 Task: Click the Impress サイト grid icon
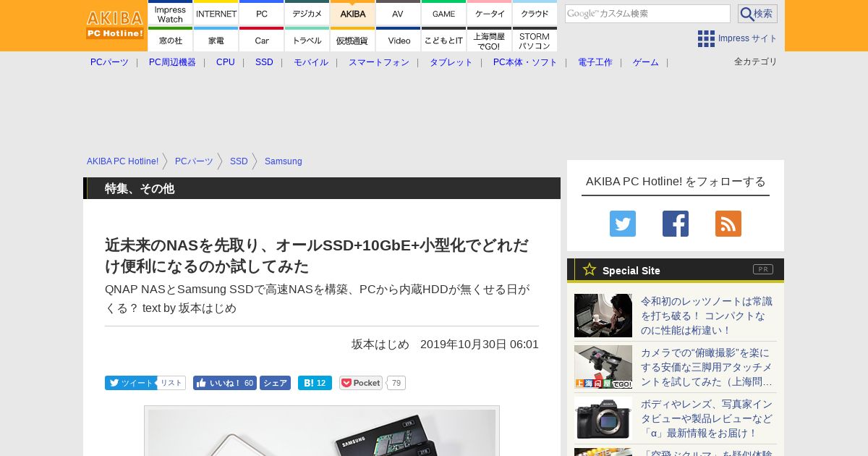click(x=706, y=38)
